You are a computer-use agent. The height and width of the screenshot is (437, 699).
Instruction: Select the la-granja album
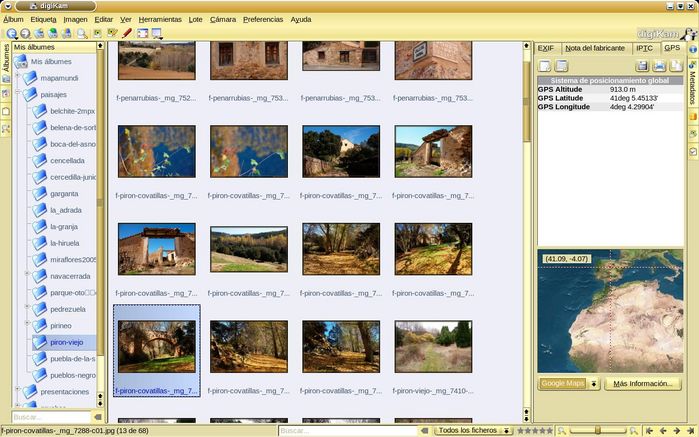click(x=64, y=227)
